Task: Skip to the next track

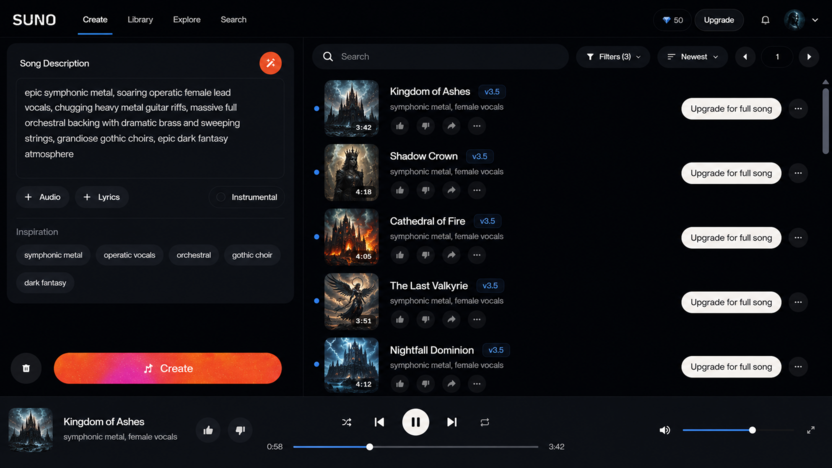Action: pos(452,422)
